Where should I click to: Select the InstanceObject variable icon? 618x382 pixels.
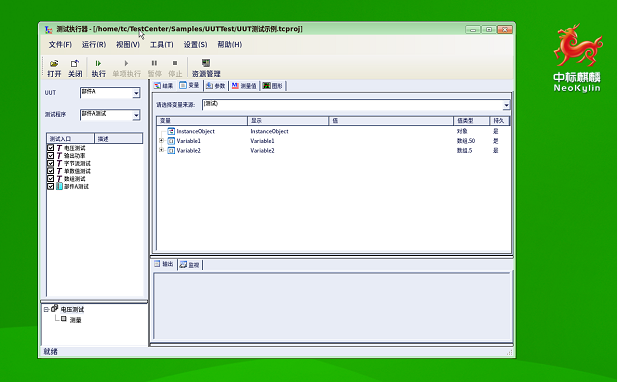pyautogui.click(x=171, y=131)
